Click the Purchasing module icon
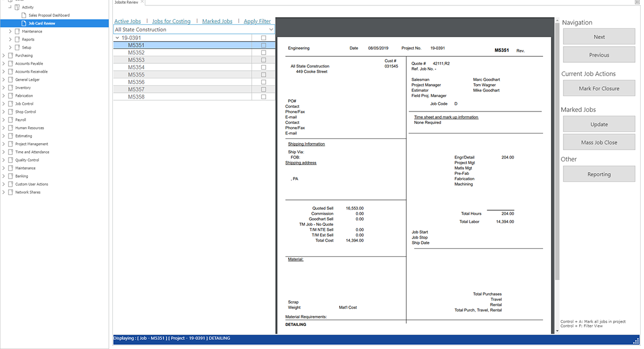 click(11, 56)
